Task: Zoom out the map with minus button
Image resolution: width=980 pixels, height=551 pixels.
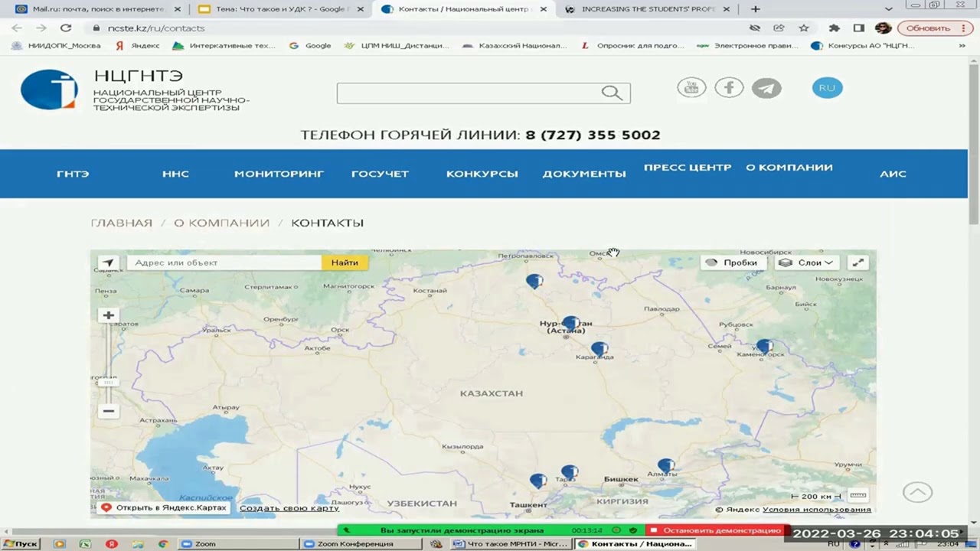Action: (109, 411)
